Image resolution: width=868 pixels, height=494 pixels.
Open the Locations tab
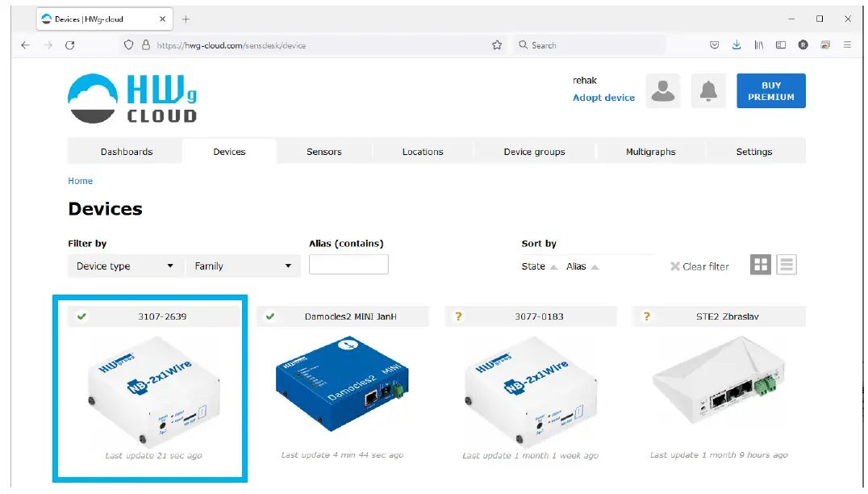tap(423, 152)
